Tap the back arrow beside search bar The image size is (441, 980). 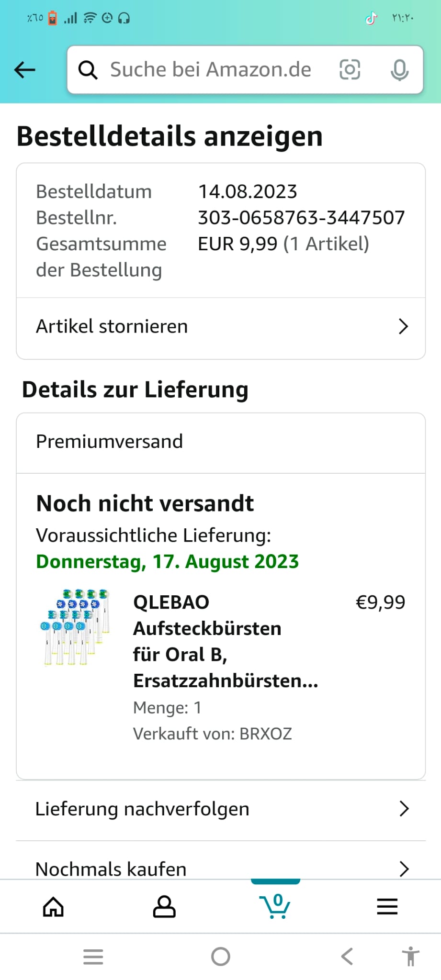coord(25,70)
